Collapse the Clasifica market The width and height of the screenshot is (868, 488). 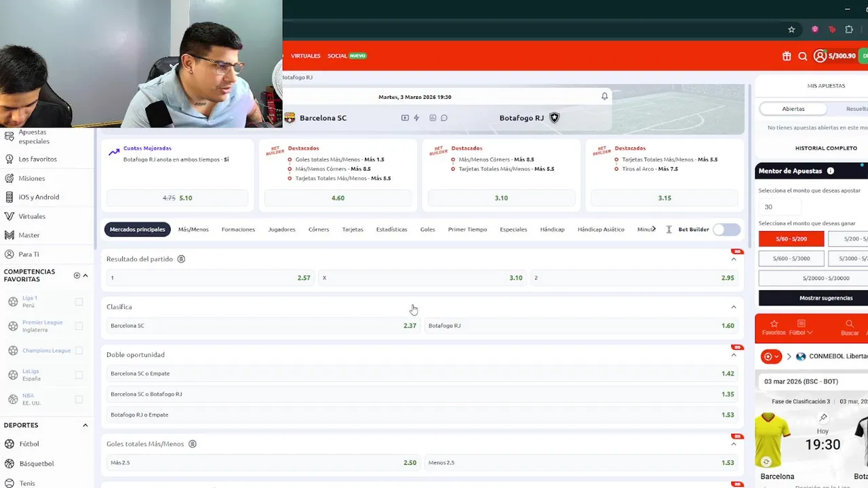point(733,307)
